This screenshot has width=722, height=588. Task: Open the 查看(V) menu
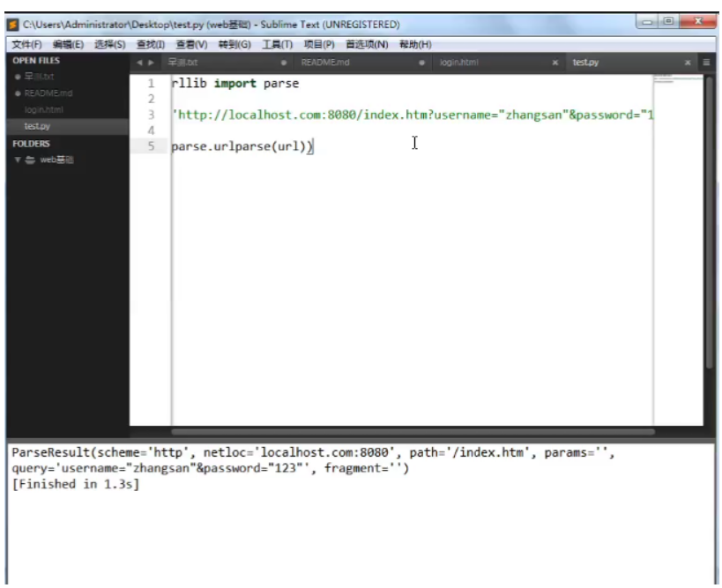[191, 44]
